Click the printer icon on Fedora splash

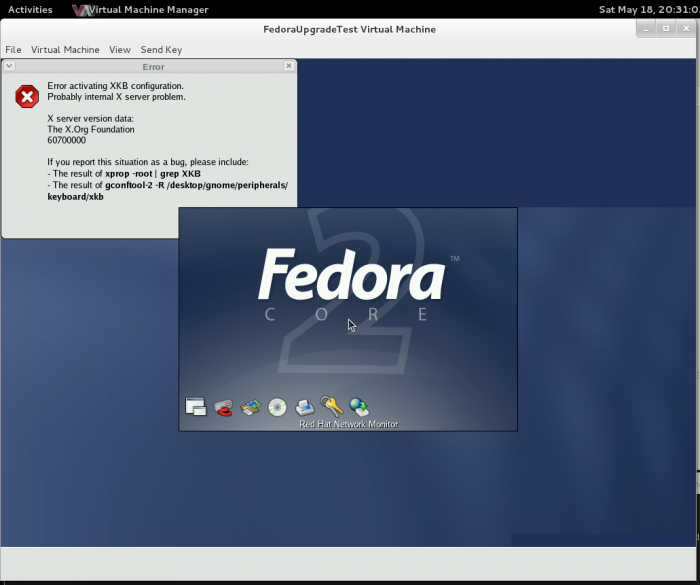(x=305, y=407)
